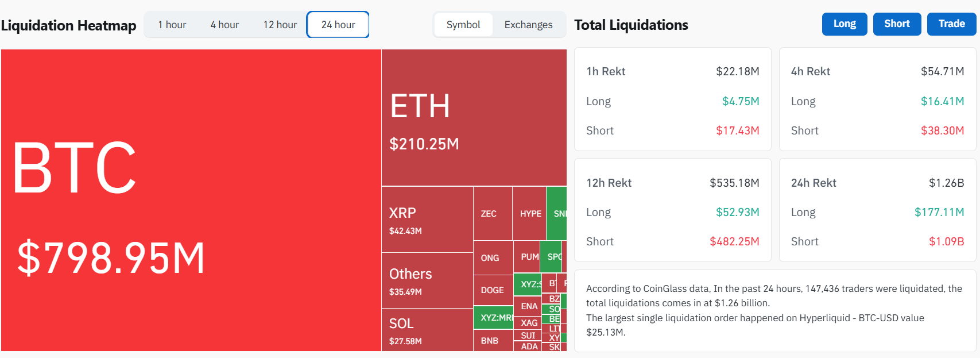Click the BNB heatmap tile

coord(493,341)
